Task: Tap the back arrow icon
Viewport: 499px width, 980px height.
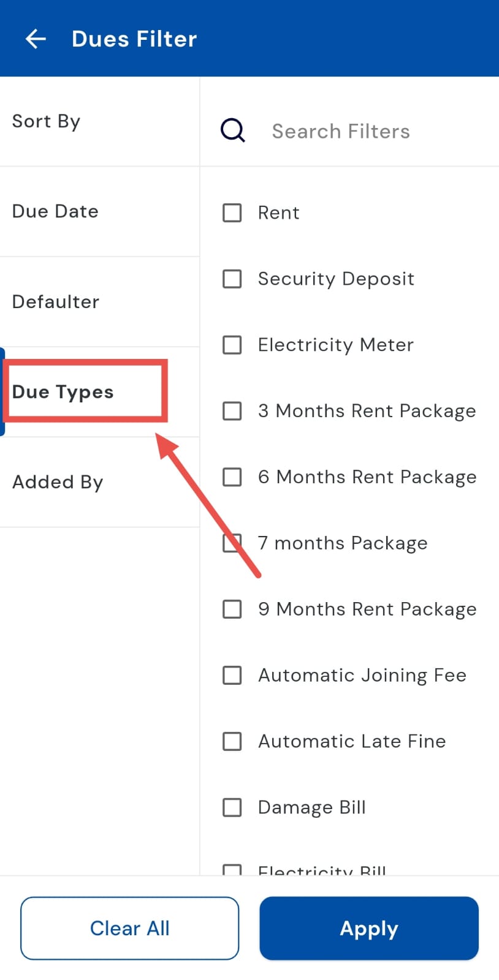Action: click(36, 39)
